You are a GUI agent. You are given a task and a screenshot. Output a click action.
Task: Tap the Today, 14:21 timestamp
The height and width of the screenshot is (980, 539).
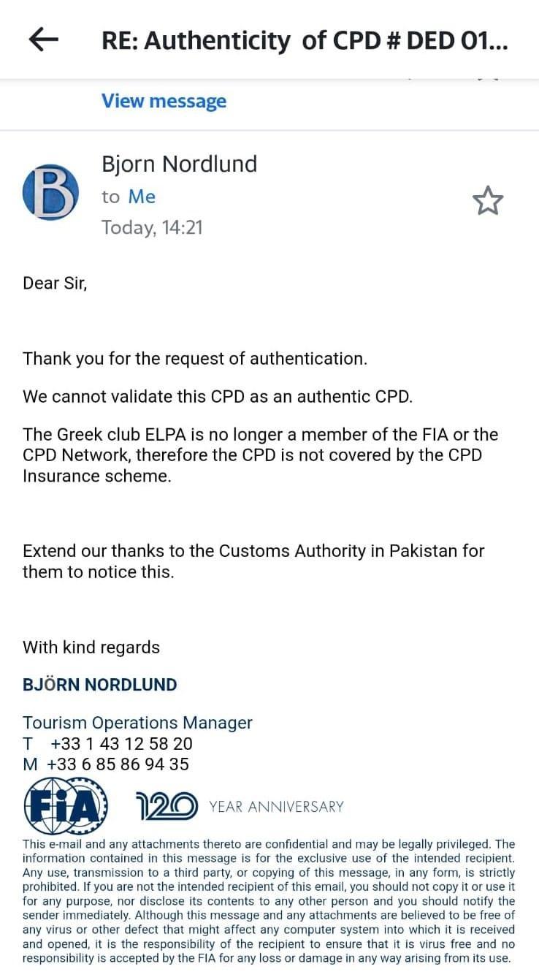152,227
